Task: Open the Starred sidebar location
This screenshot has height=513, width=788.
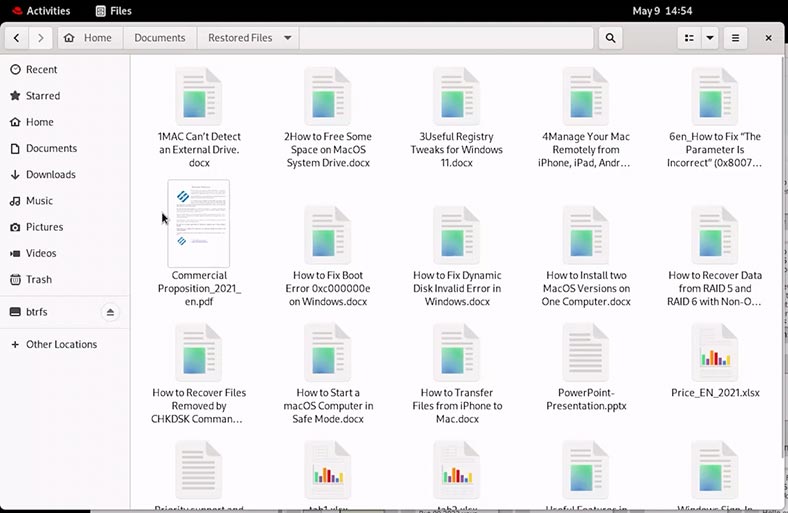Action: [43, 96]
